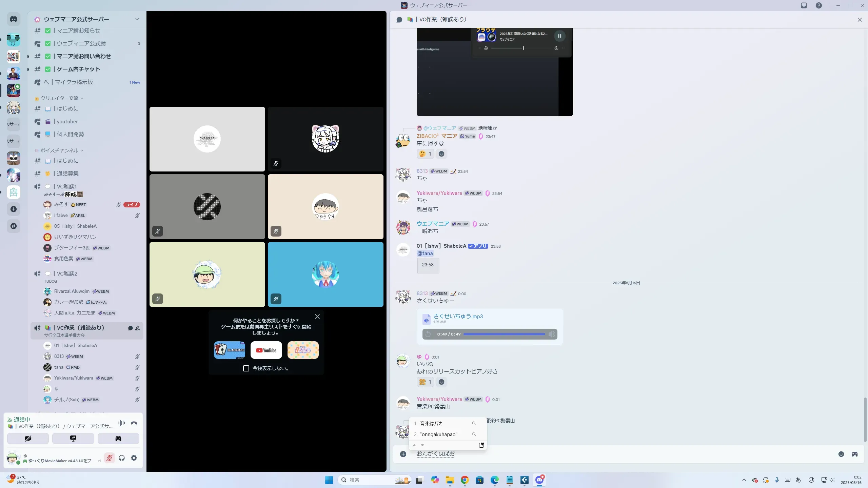Collapse the クリエイター交流 category

(59, 98)
